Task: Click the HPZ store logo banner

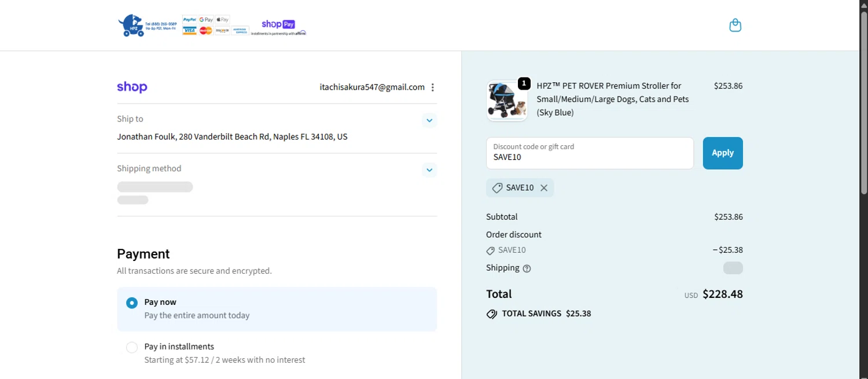Action: [x=212, y=25]
